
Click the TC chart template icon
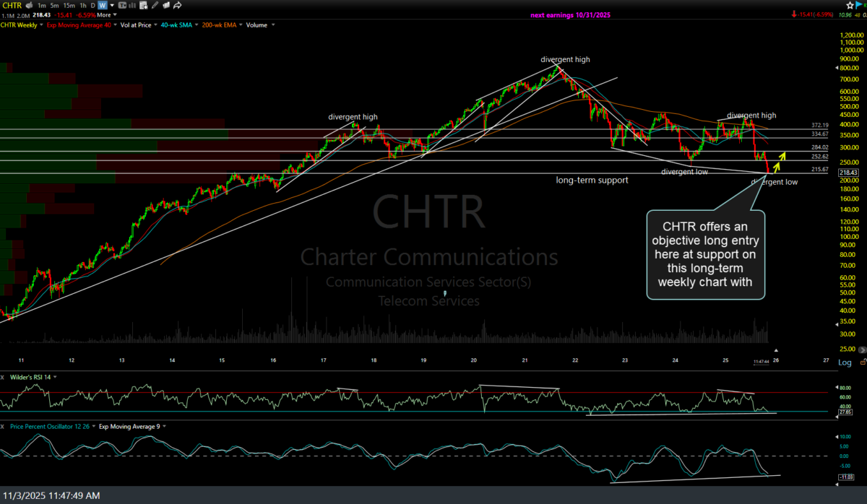tap(122, 5)
